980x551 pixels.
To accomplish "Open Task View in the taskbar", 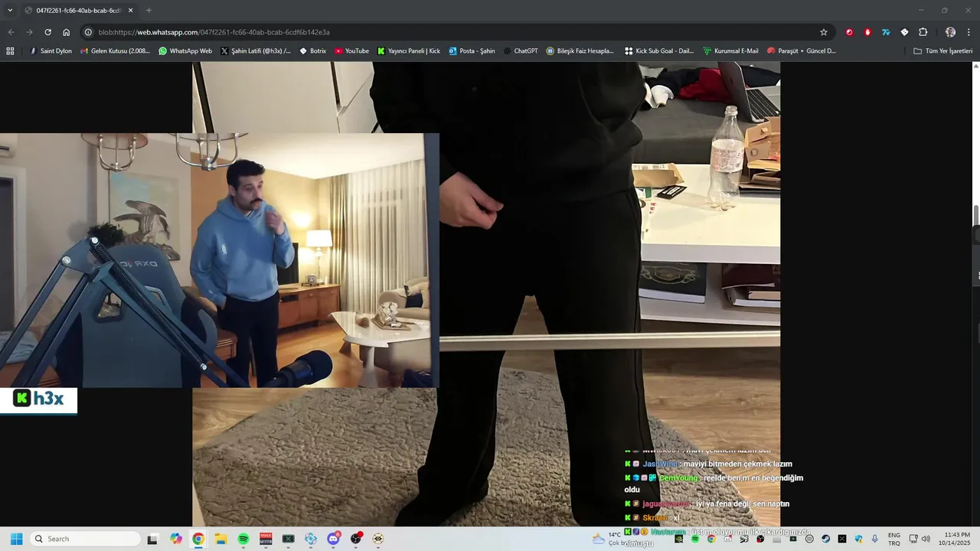I will (x=153, y=539).
